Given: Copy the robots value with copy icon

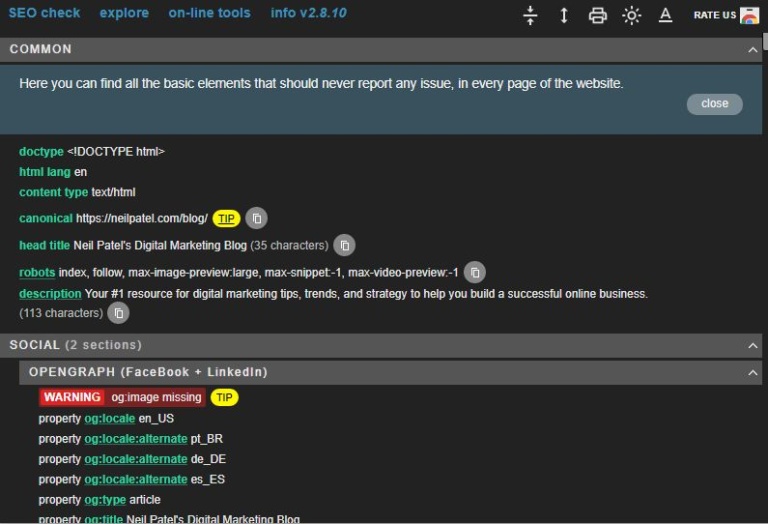Looking at the screenshot, I should pos(475,272).
